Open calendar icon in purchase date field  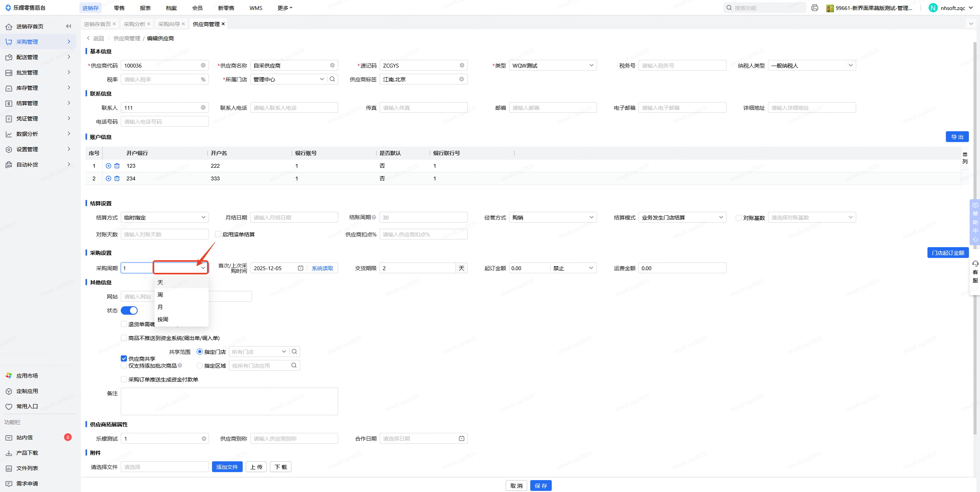pyautogui.click(x=301, y=268)
